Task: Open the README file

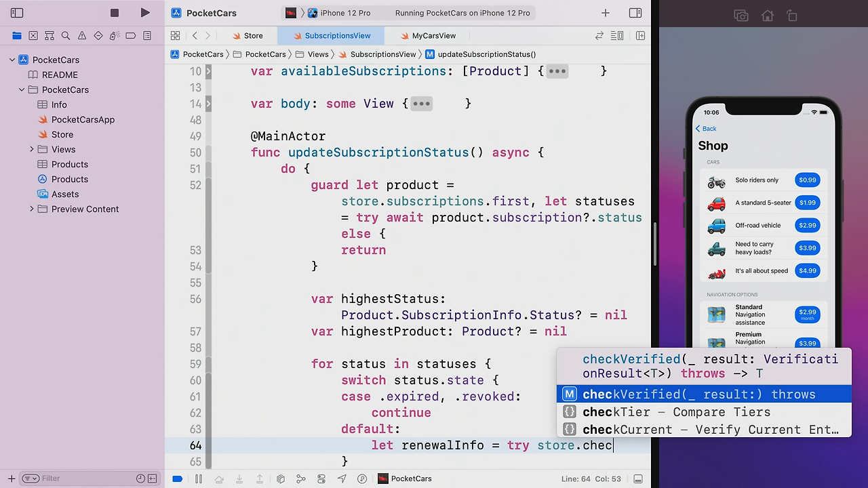Action: point(53,75)
